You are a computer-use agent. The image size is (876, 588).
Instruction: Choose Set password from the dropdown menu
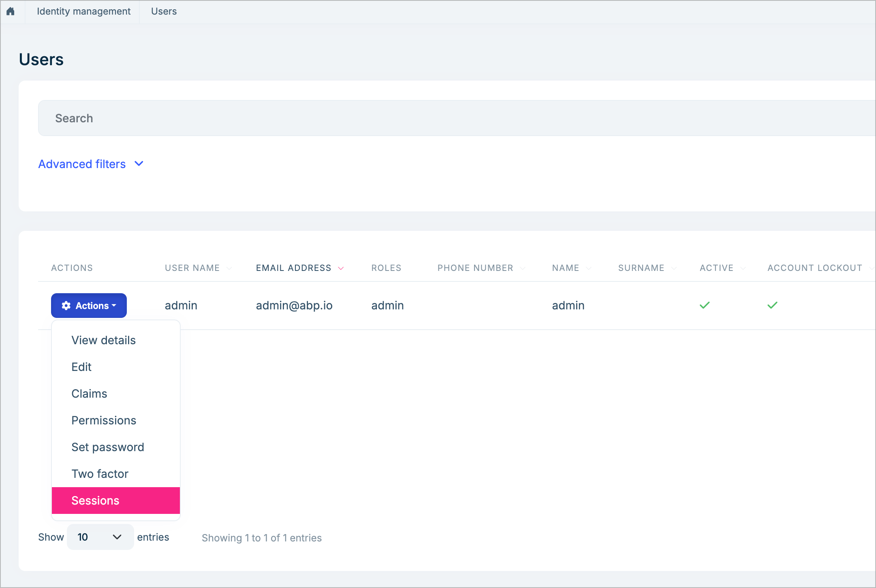[x=107, y=447]
